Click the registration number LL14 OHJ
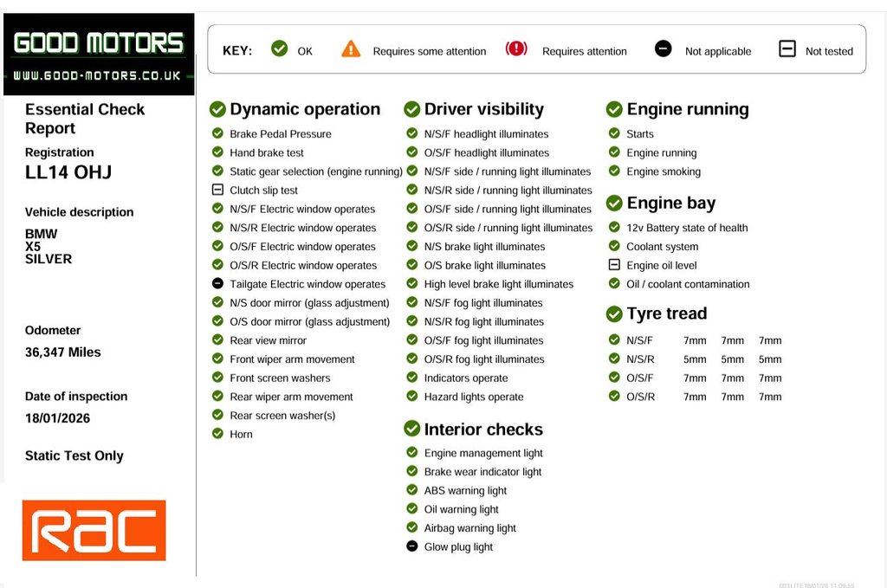 coord(68,171)
